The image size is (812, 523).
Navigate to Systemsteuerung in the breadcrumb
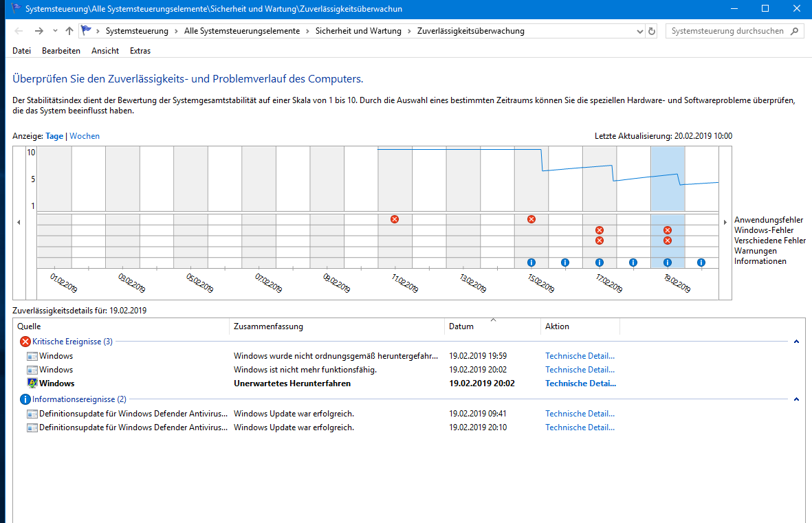pyautogui.click(x=137, y=31)
